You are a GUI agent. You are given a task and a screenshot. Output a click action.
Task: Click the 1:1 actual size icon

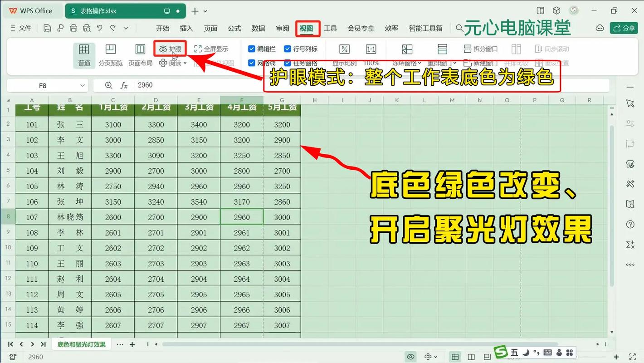click(x=371, y=49)
